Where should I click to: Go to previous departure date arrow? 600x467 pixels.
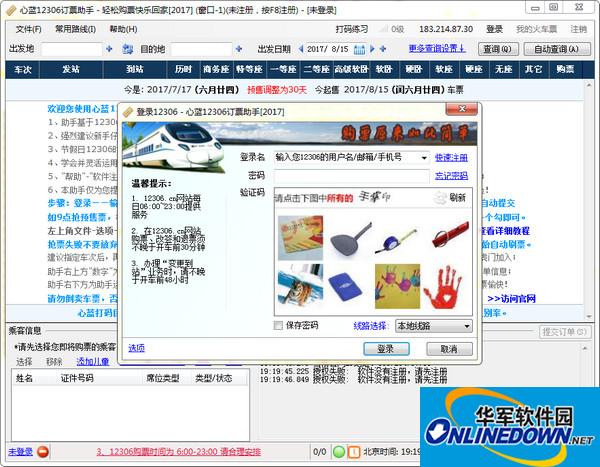click(x=301, y=49)
